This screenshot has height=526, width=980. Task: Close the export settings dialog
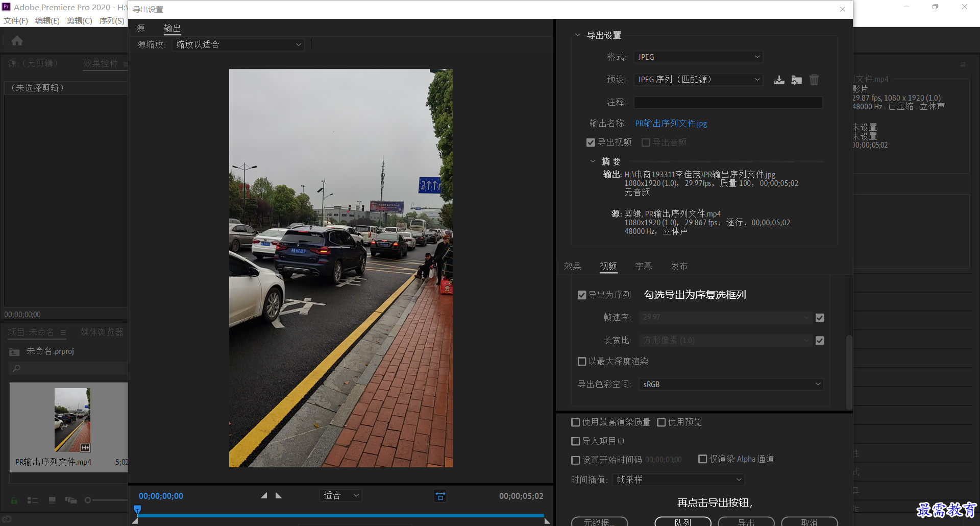[843, 9]
